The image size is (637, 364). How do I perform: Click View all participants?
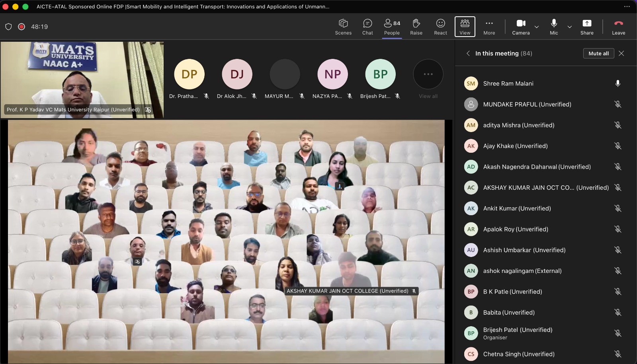[x=428, y=80]
